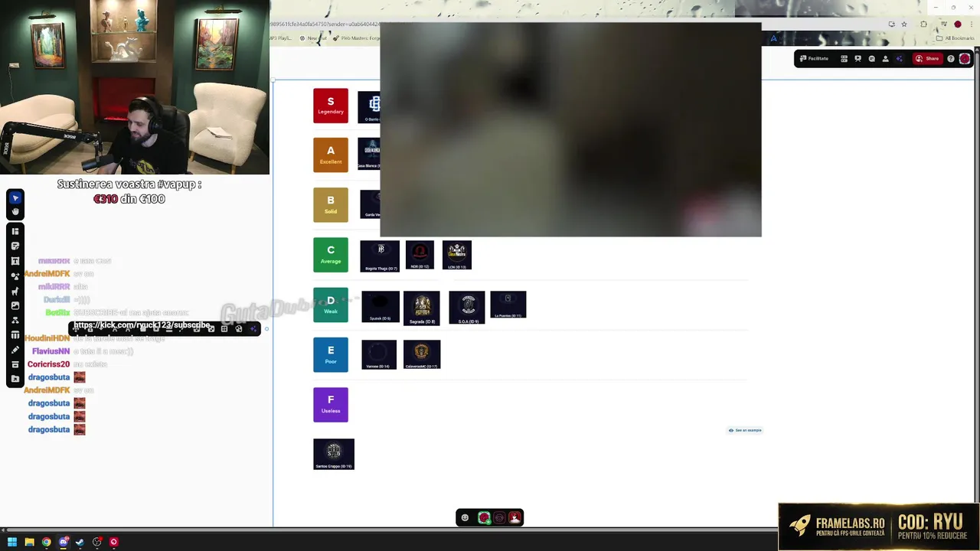Select the pointer arrow tool
Viewport: 980px width, 551px height.
coord(15,198)
